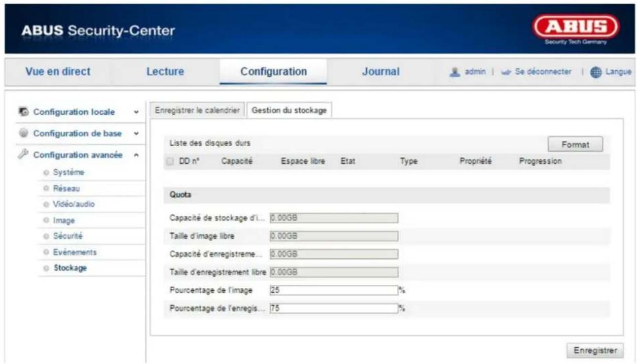637x364 pixels.
Task: Open the Sécurité settings item
Action: [x=68, y=236]
